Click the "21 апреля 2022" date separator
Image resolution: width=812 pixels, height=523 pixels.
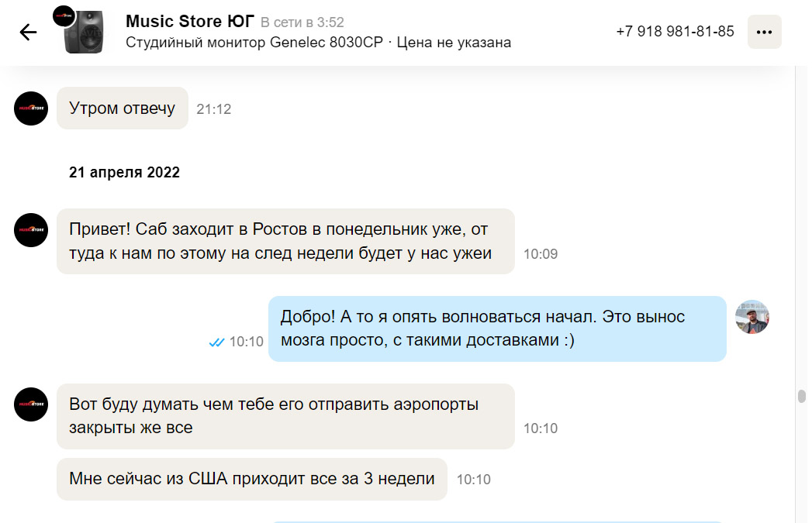coord(124,173)
